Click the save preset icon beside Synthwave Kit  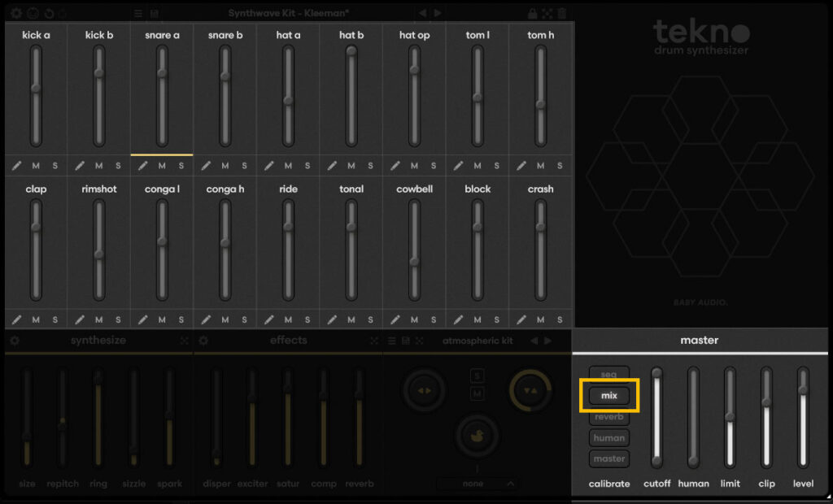[x=155, y=13]
